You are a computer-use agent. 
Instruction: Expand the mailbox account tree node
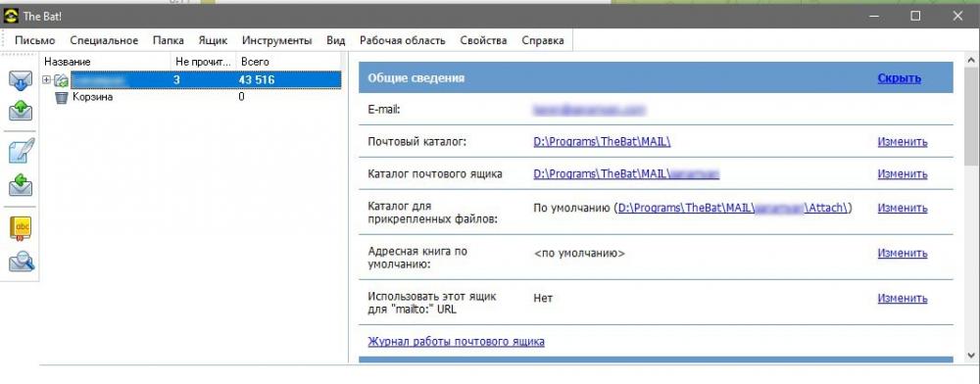point(46,80)
